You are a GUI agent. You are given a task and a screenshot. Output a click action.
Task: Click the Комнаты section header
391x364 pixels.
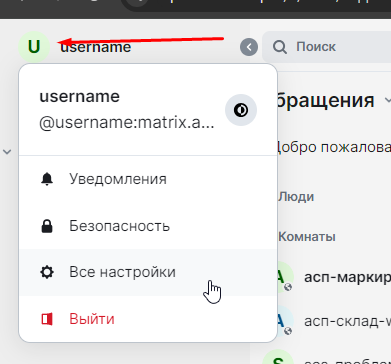[307, 237]
